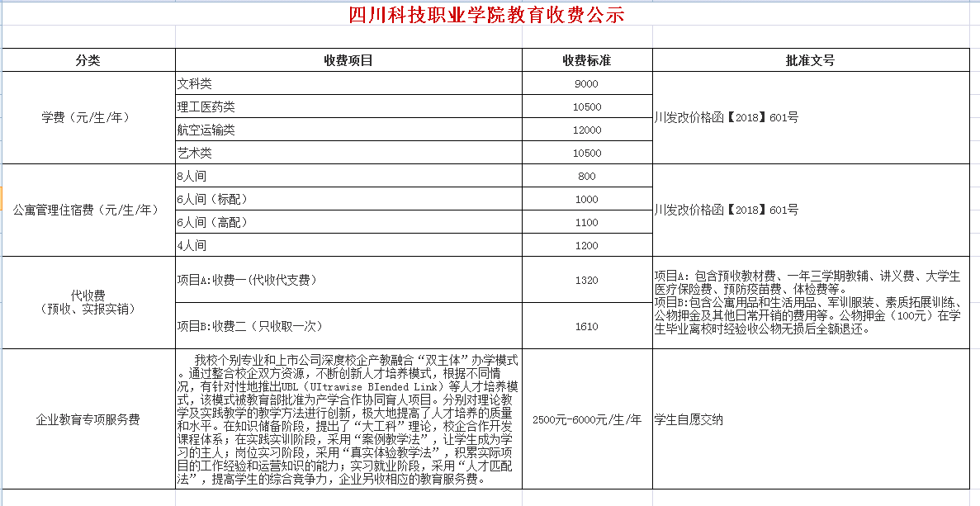
Task: Select the 批准文号 header cell
Action: 810,60
